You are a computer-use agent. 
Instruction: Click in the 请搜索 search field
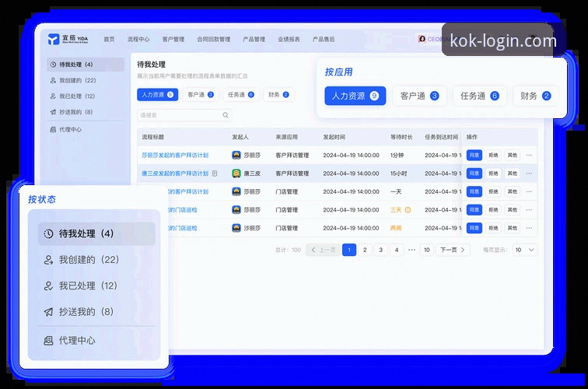pos(184,115)
